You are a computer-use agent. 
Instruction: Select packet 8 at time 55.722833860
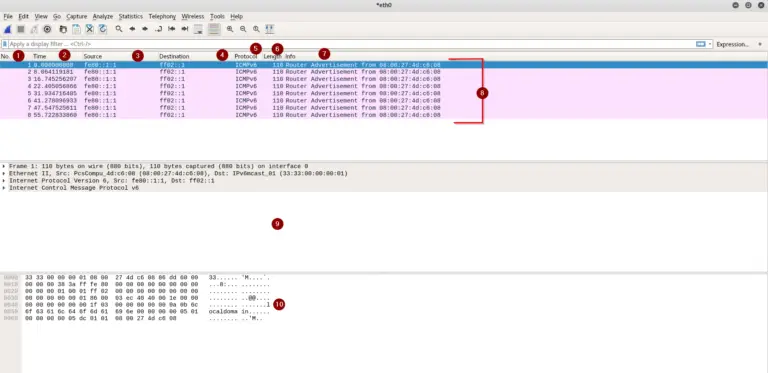[384, 115]
